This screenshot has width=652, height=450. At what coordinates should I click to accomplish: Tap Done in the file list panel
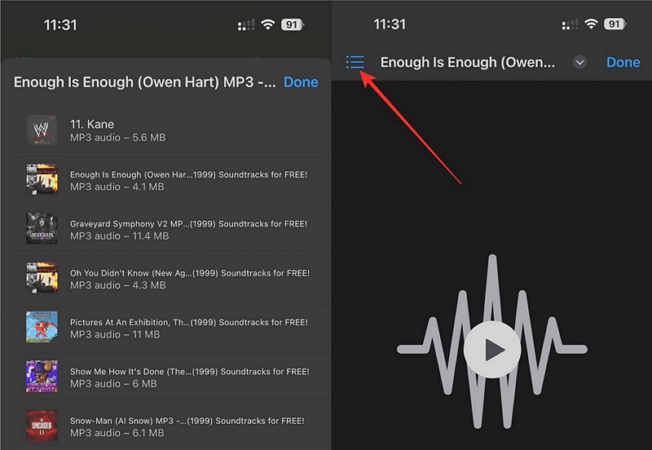coord(301,82)
